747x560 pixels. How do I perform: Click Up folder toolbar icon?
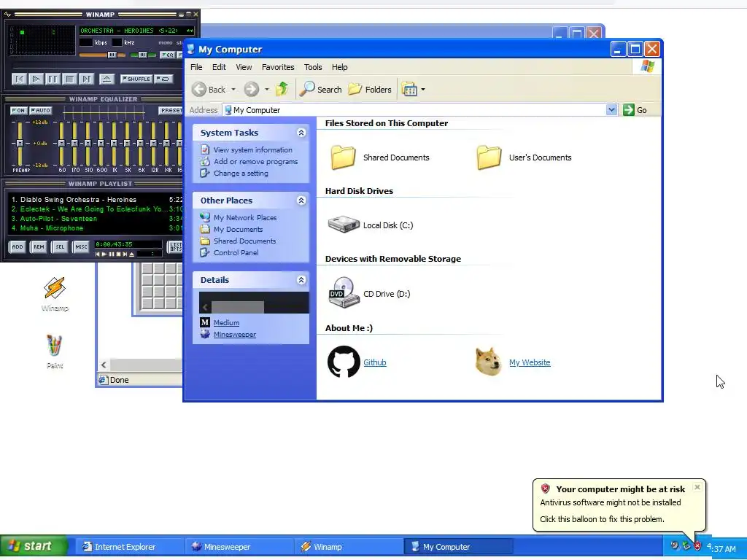click(x=282, y=89)
